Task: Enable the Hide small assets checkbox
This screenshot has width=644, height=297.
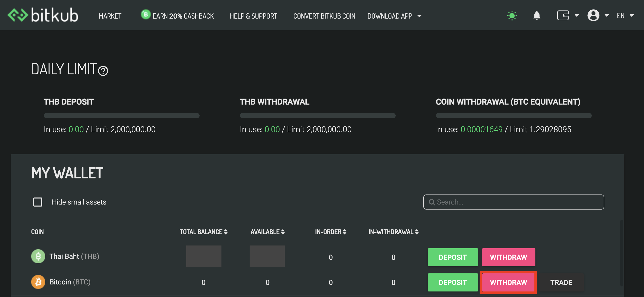Action: [x=38, y=202]
